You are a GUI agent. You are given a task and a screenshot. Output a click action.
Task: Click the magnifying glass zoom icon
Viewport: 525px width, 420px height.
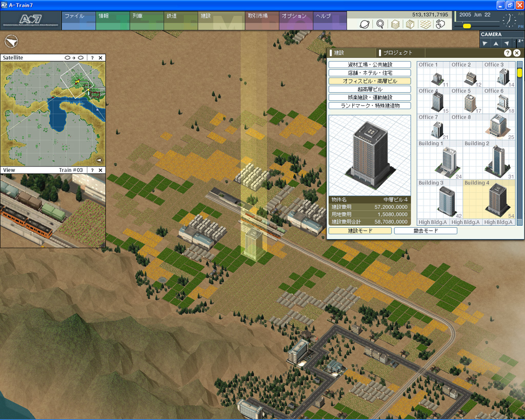click(380, 24)
